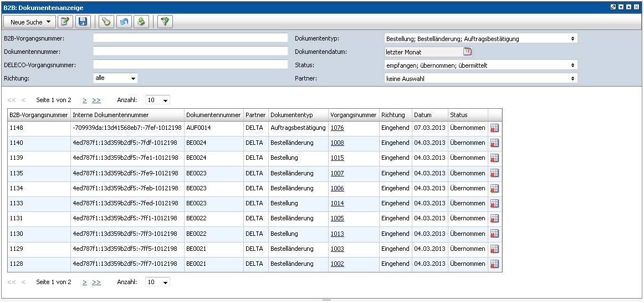Image resolution: width=644 pixels, height=303 pixels.
Task: Open the Richtung dropdown showing alle
Action: click(x=115, y=78)
